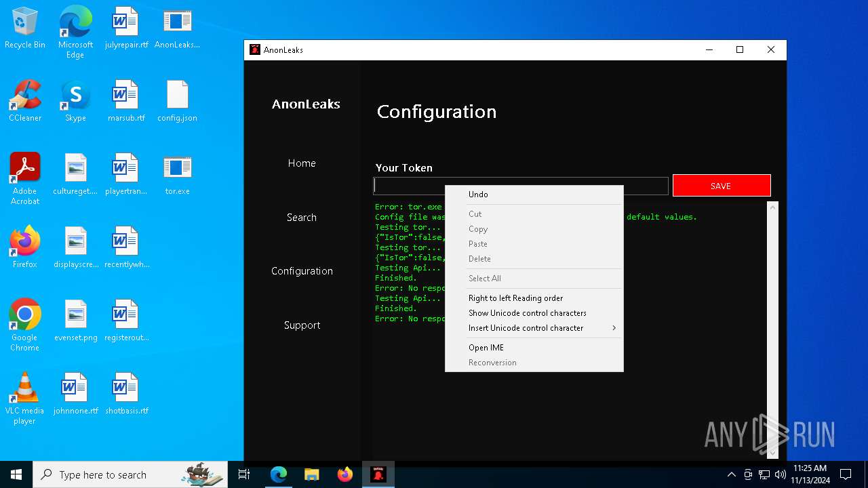
Task: Click inside the Your Token input field
Action: tap(521, 186)
